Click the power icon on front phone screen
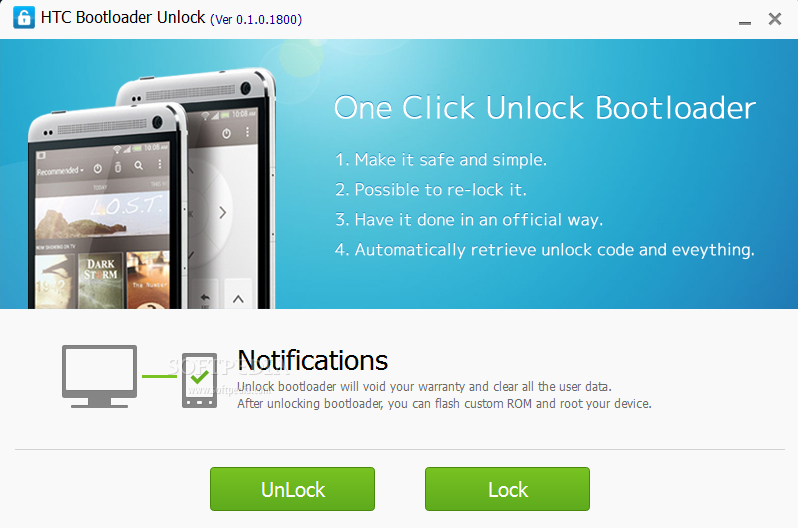 (x=98, y=169)
